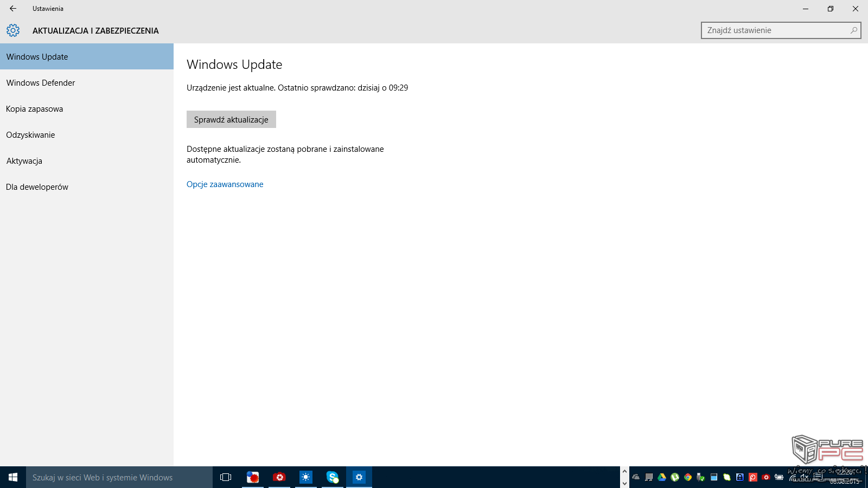The image size is (868, 488).
Task: Restore down the Ustawienia window
Action: (x=831, y=9)
